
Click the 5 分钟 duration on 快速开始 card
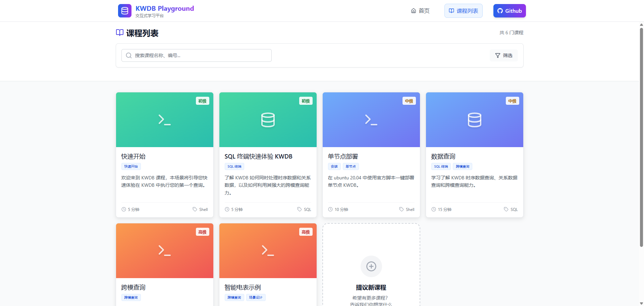click(x=134, y=209)
